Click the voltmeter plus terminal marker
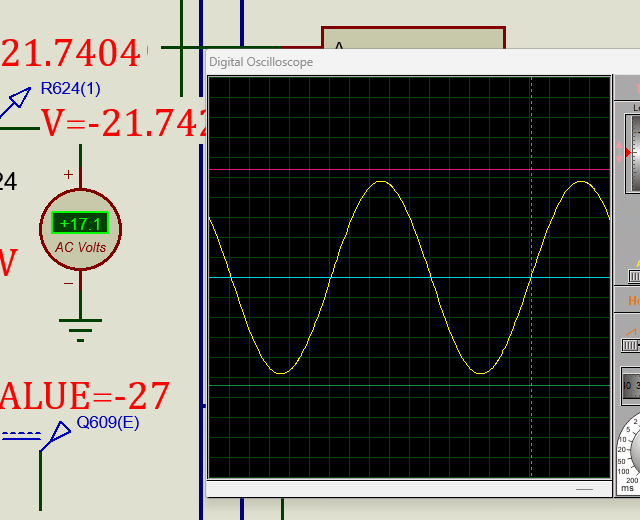The image size is (640, 520). [x=68, y=175]
